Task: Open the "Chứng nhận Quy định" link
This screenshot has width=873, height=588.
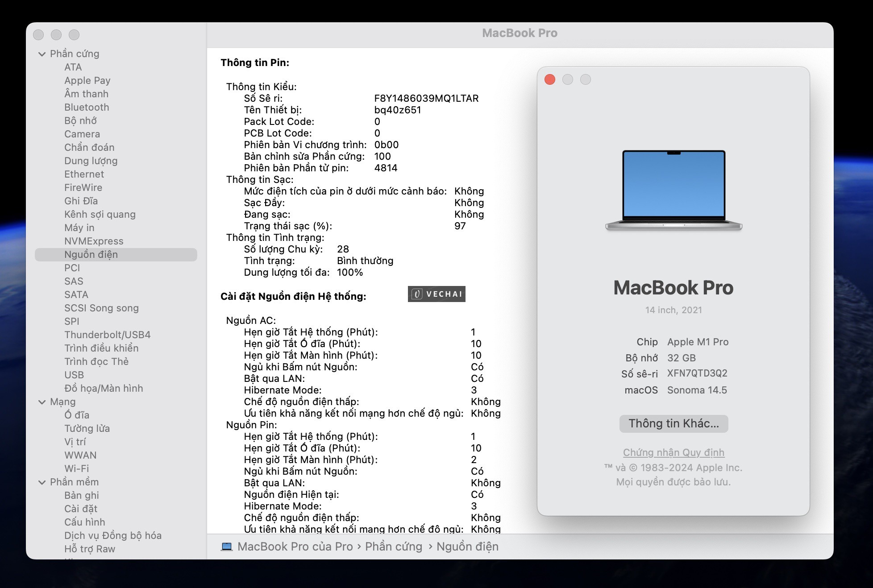Action: 673,452
